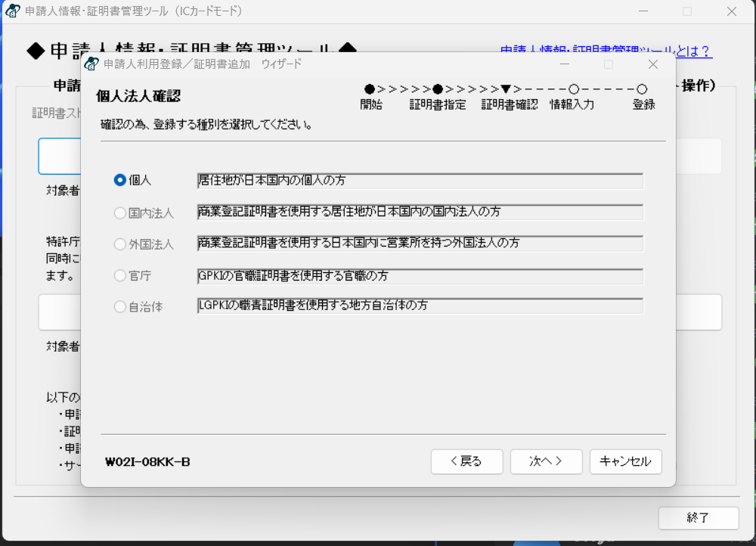The width and height of the screenshot is (756, 546).
Task: Close the wizard dialog with X
Action: [653, 64]
